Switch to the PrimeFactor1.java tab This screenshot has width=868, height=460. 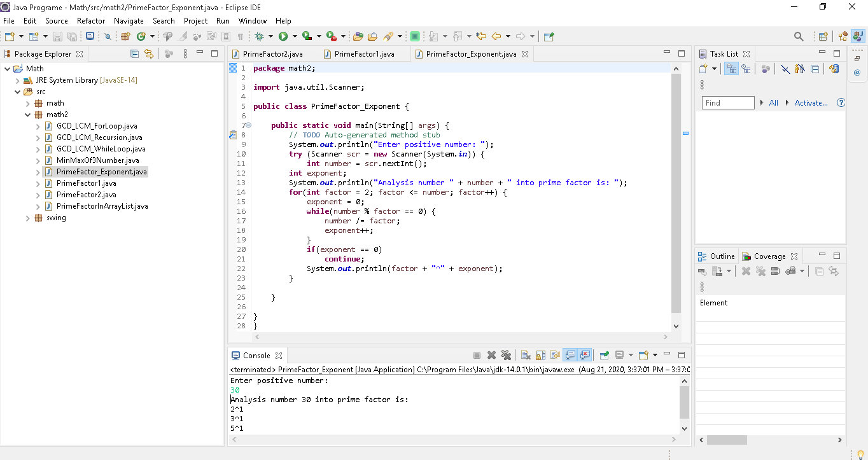click(364, 54)
